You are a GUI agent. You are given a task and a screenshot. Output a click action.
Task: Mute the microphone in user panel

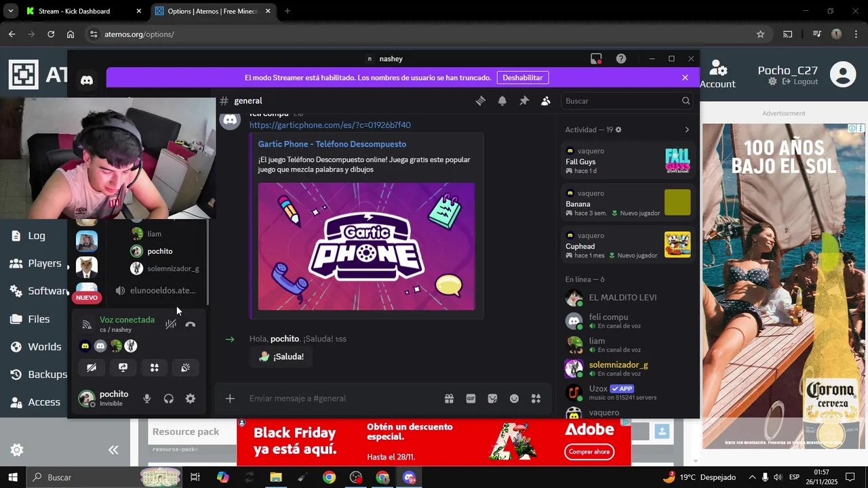pos(146,399)
